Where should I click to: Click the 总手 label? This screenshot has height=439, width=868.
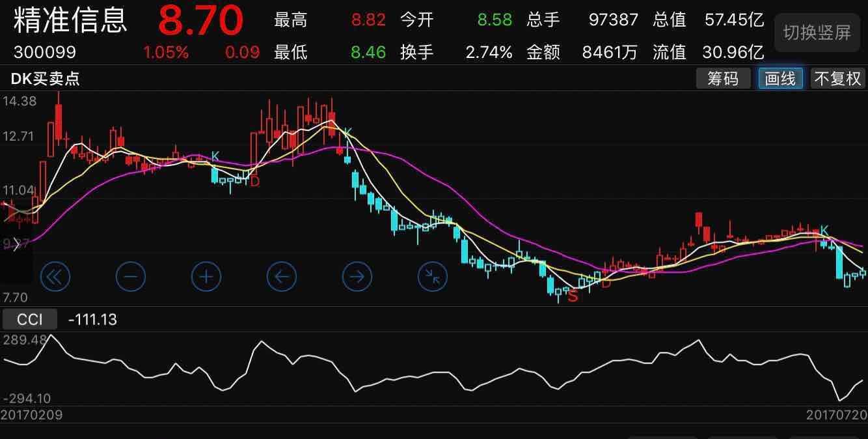pos(543,20)
